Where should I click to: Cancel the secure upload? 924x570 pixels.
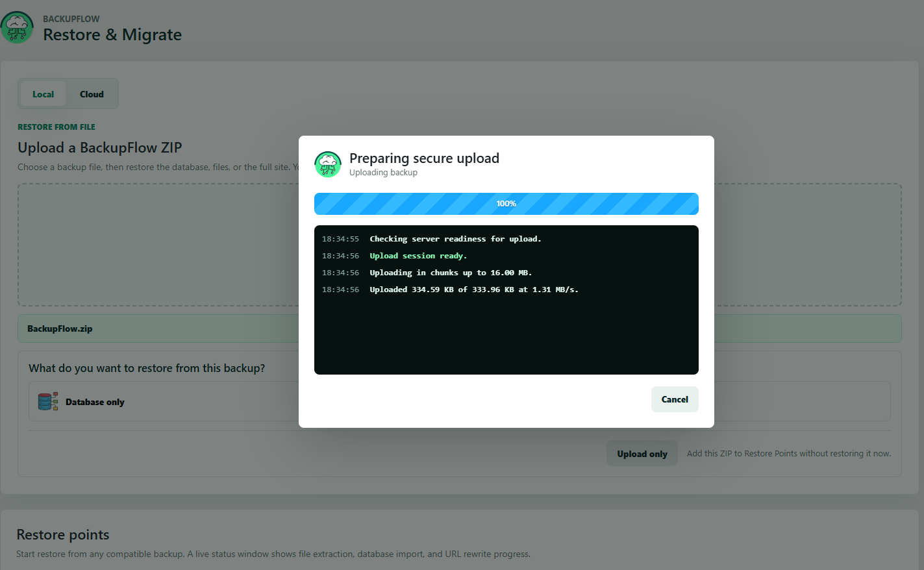(675, 399)
